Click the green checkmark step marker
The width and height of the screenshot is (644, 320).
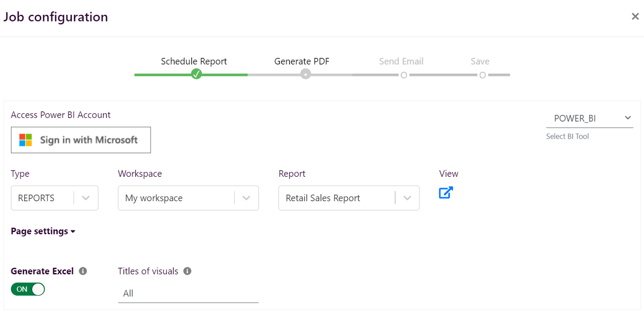(196, 74)
